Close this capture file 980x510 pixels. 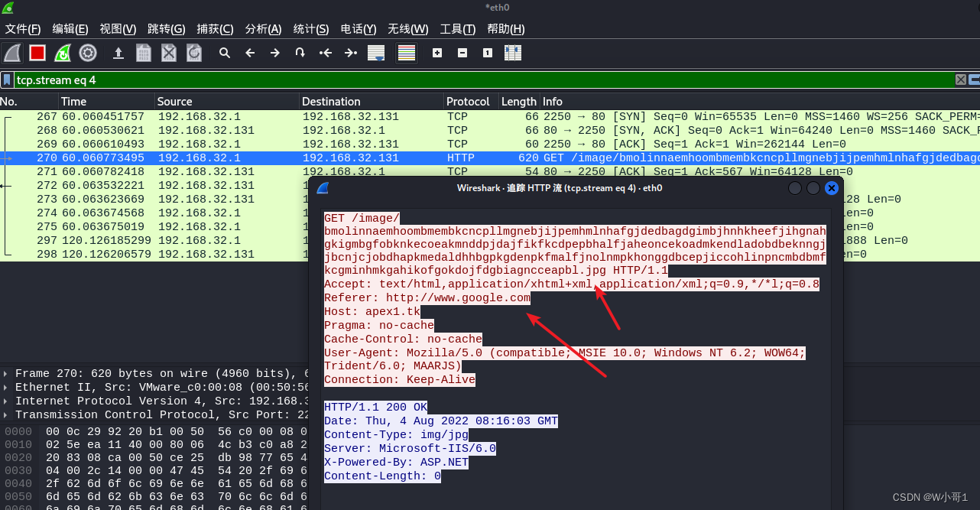(x=169, y=53)
